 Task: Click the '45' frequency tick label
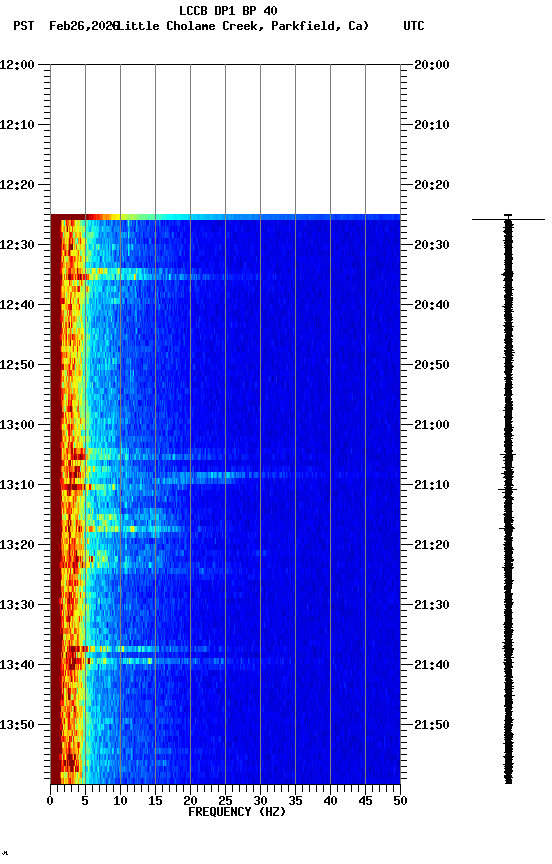(365, 801)
